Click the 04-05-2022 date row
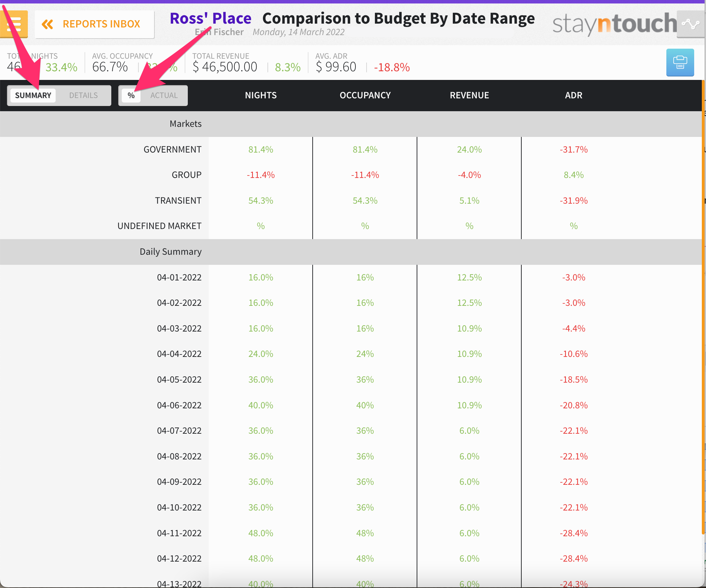706x588 pixels. pyautogui.click(x=179, y=380)
